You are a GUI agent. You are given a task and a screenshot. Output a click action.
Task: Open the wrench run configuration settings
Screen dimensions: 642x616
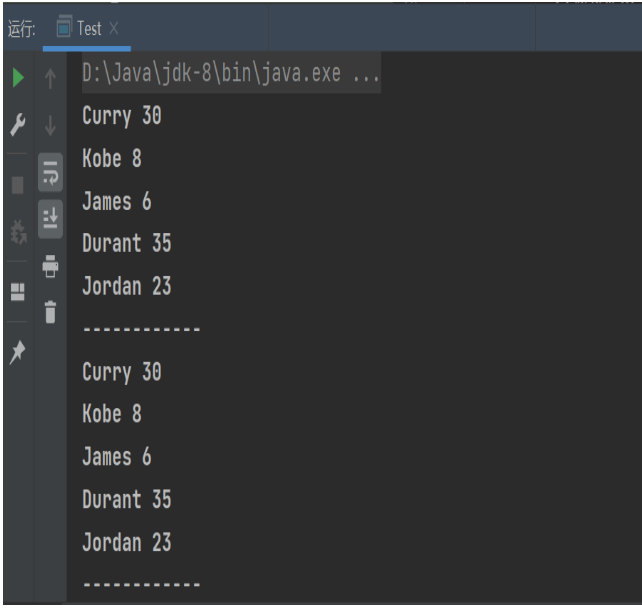(18, 125)
